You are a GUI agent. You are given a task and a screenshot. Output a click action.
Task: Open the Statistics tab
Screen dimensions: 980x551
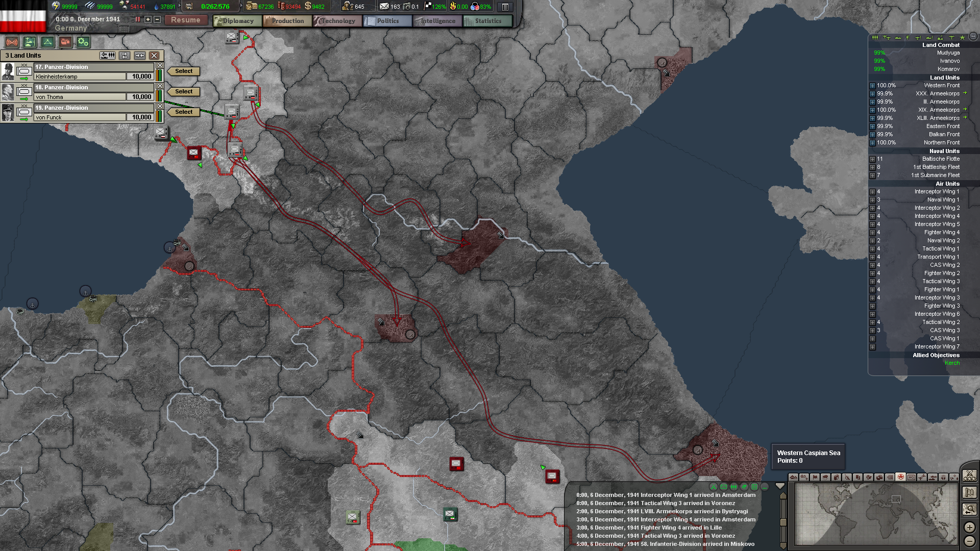(487, 21)
